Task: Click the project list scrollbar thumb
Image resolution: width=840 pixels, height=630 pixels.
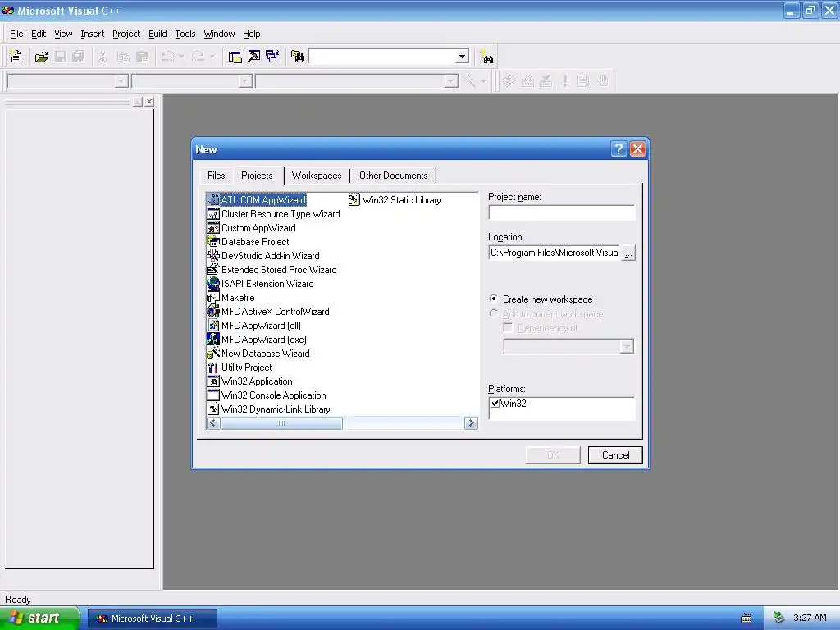Action: (282, 423)
